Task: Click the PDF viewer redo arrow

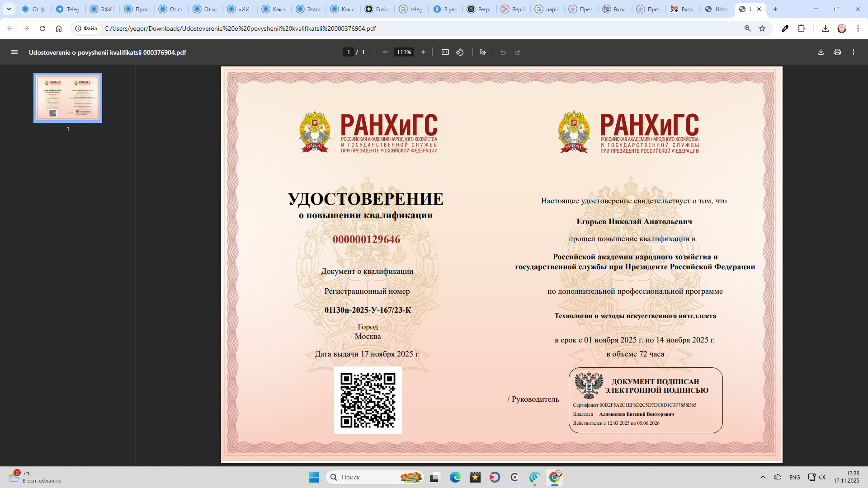Action: [518, 52]
